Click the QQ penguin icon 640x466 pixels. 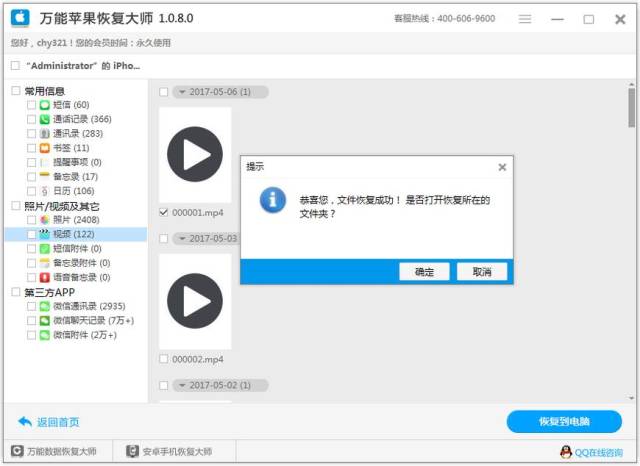pyautogui.click(x=566, y=452)
